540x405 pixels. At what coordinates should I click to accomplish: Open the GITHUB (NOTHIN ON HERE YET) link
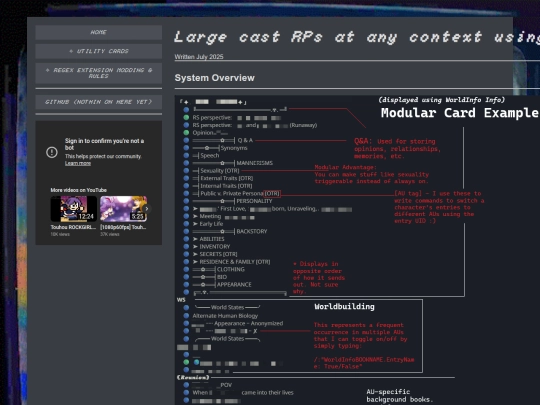(x=98, y=102)
